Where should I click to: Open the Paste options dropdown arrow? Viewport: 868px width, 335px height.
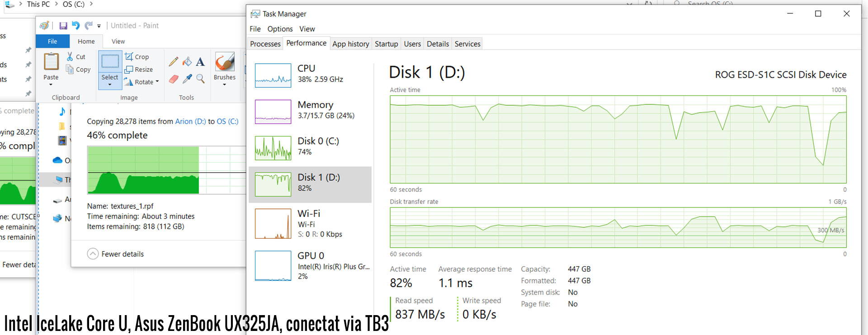pyautogui.click(x=51, y=85)
